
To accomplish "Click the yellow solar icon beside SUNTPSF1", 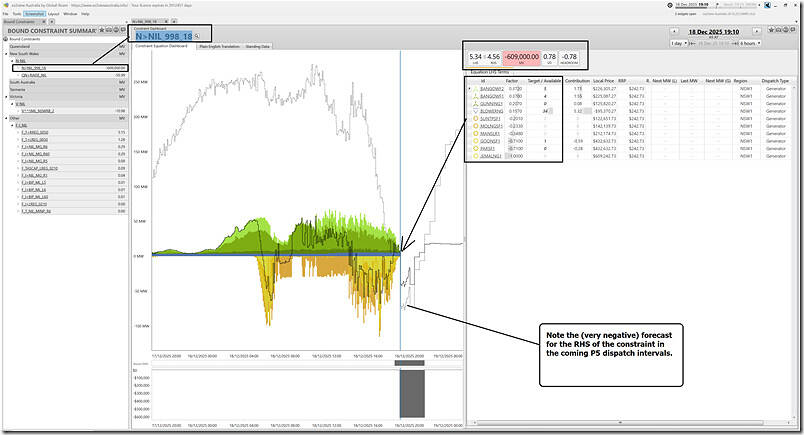I will tap(474, 119).
